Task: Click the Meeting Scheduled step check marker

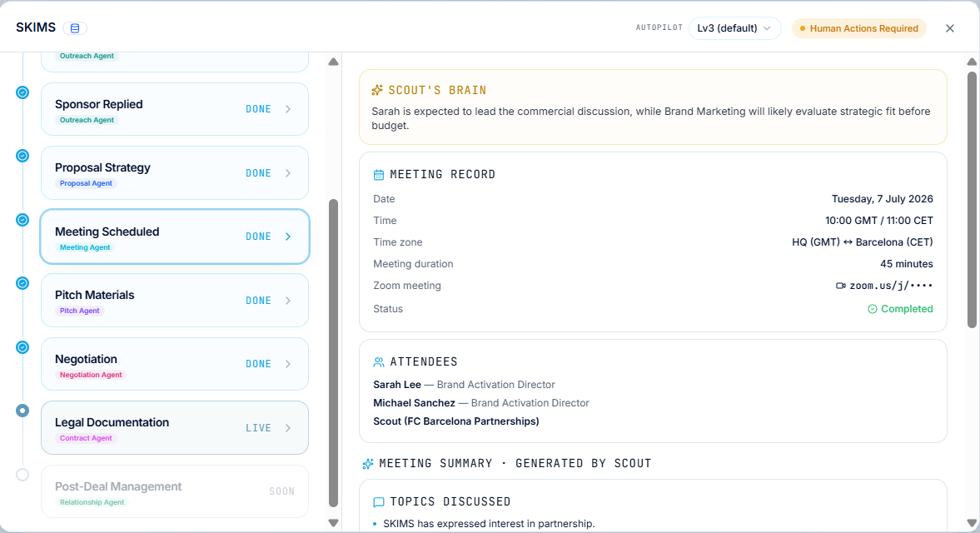Action: [22, 220]
